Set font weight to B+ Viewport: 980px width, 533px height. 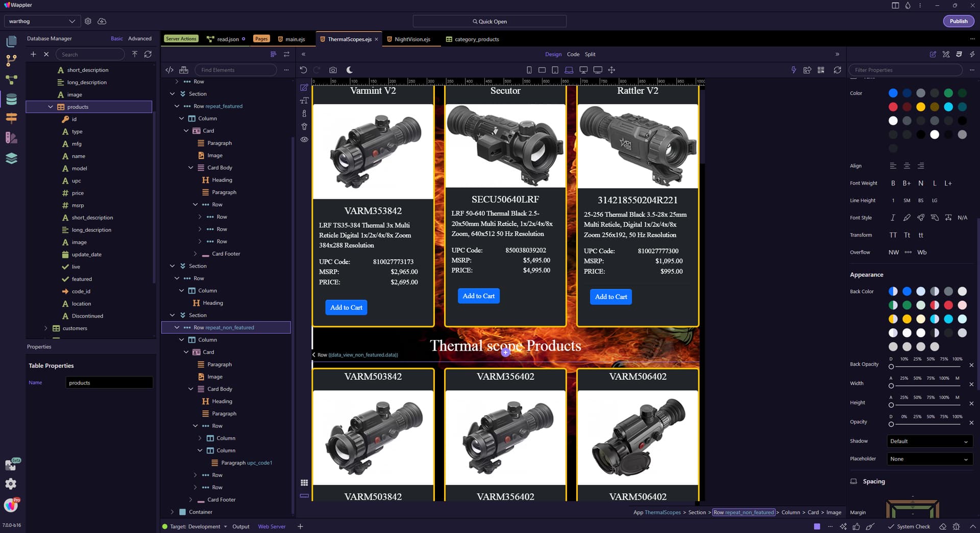pos(906,183)
